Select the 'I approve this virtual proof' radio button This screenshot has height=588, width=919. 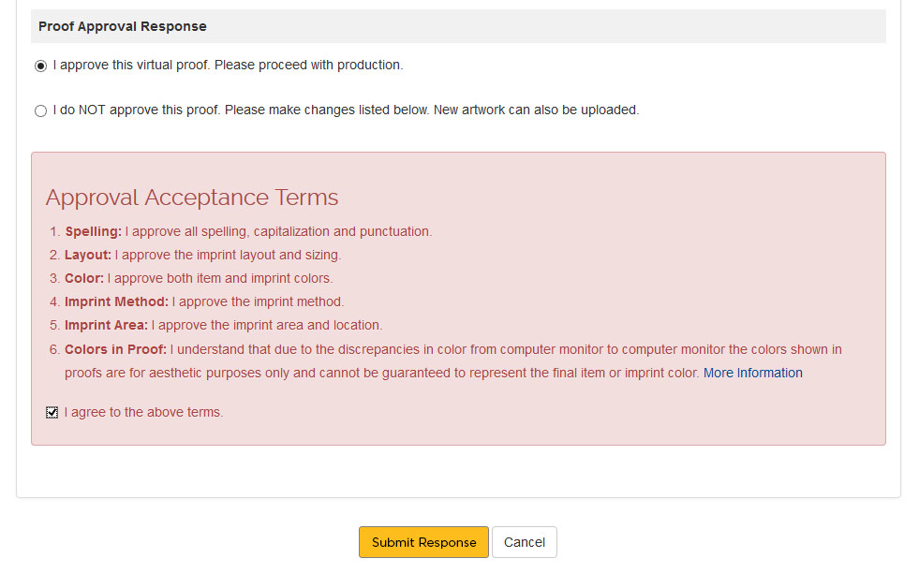40,66
